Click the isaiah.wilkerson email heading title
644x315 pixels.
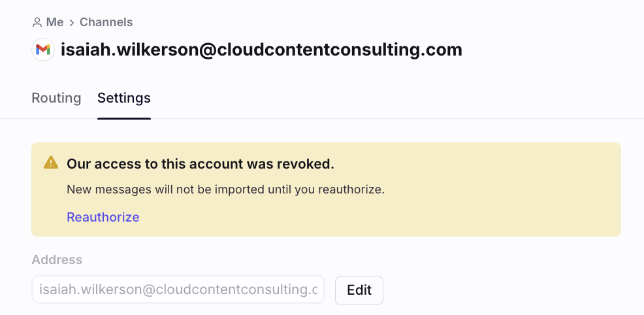click(x=262, y=50)
